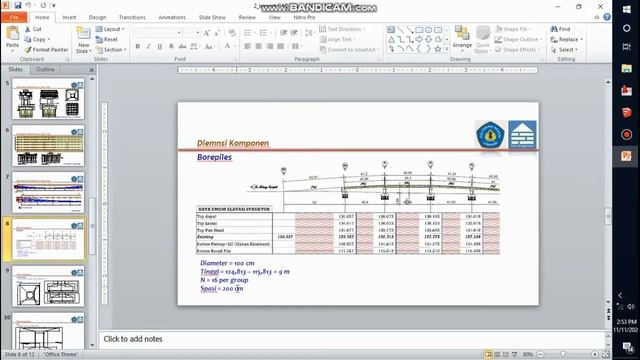Click the Save icon in quick access toolbar
640x360 pixels.
(x=18, y=5)
